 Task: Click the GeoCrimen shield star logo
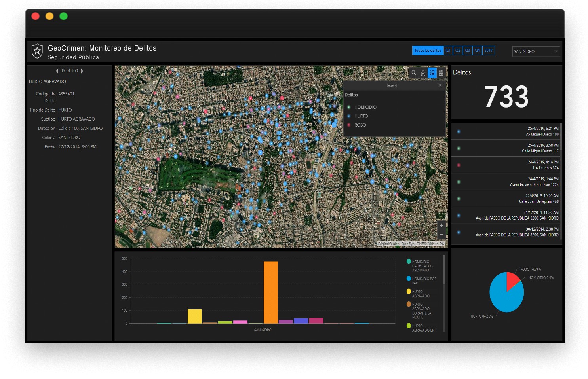37,51
